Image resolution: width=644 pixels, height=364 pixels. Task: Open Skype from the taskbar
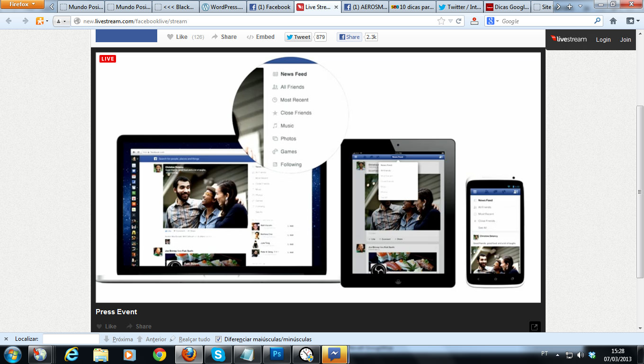(218, 355)
